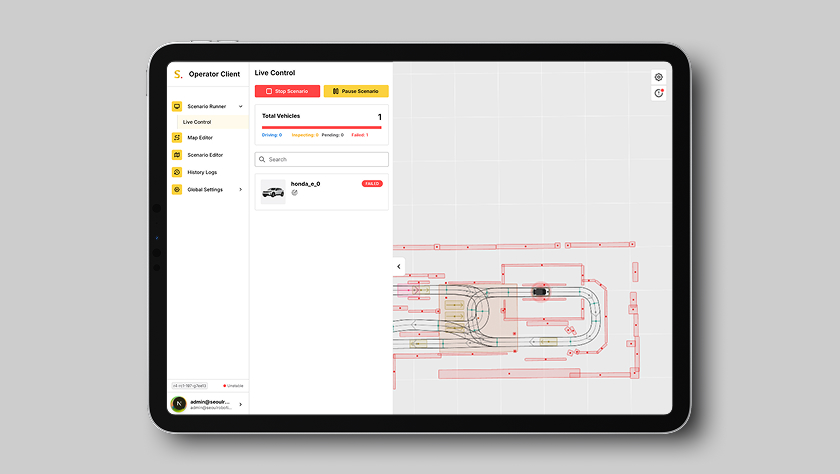Select the Live Control menu item
840x474 pixels.
point(197,122)
